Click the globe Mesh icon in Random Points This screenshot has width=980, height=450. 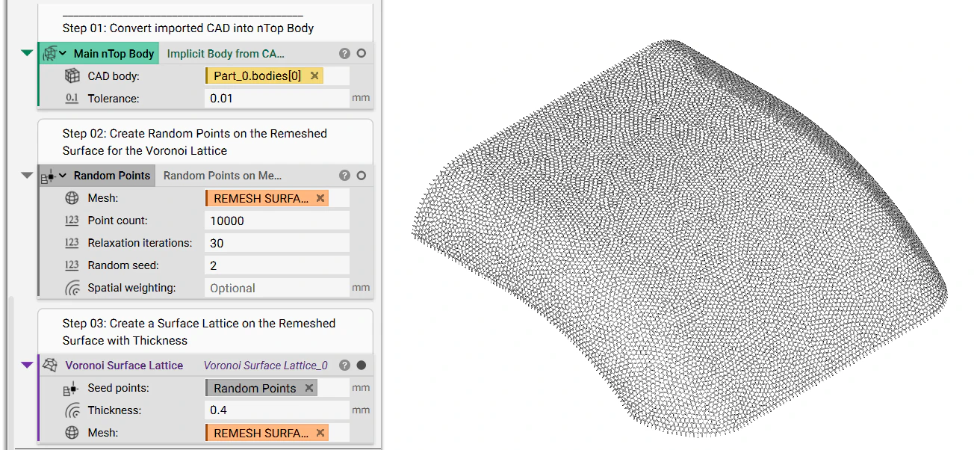[72, 198]
